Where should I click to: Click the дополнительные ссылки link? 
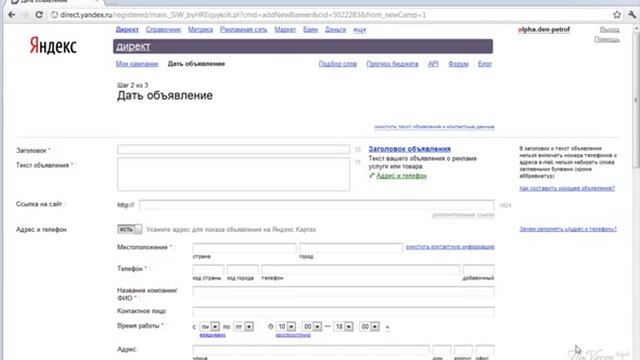(463, 215)
